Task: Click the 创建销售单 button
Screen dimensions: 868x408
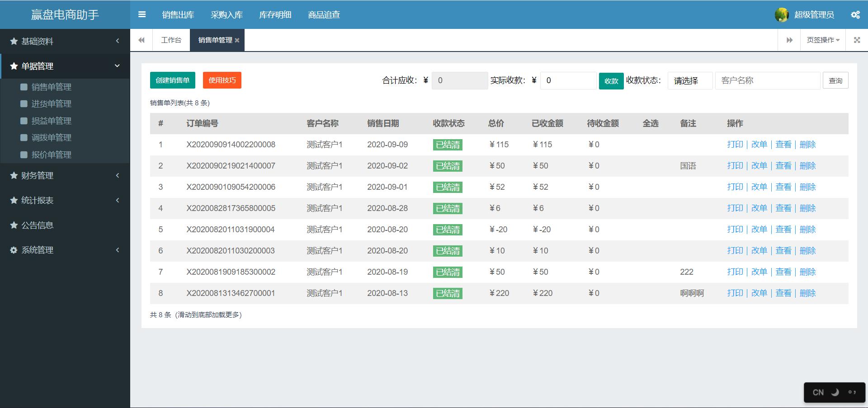Action: tap(173, 80)
